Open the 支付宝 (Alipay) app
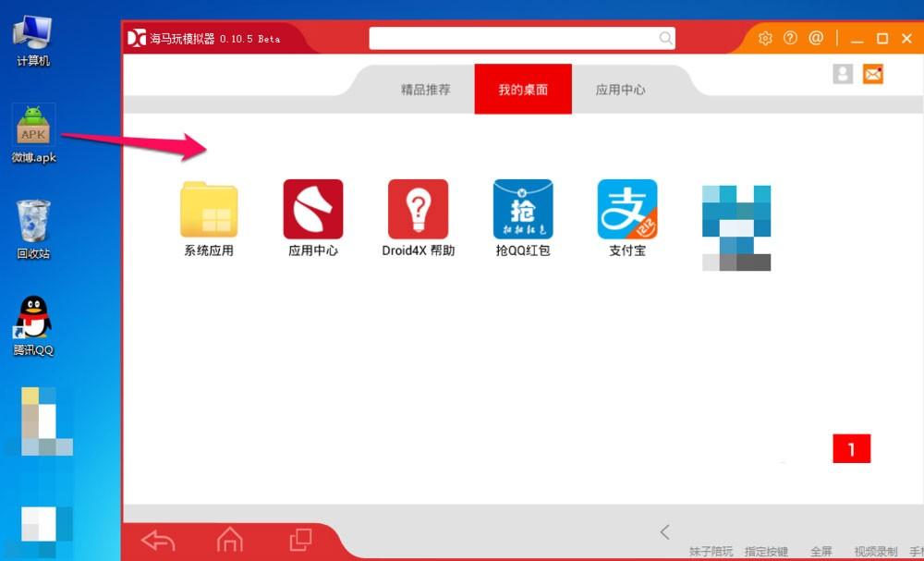Image resolution: width=924 pixels, height=561 pixels. point(627,210)
